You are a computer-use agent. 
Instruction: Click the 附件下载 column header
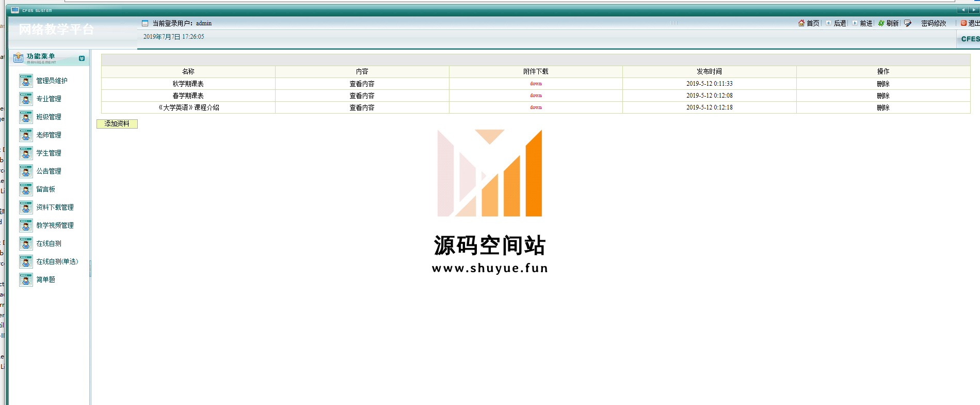tap(536, 71)
